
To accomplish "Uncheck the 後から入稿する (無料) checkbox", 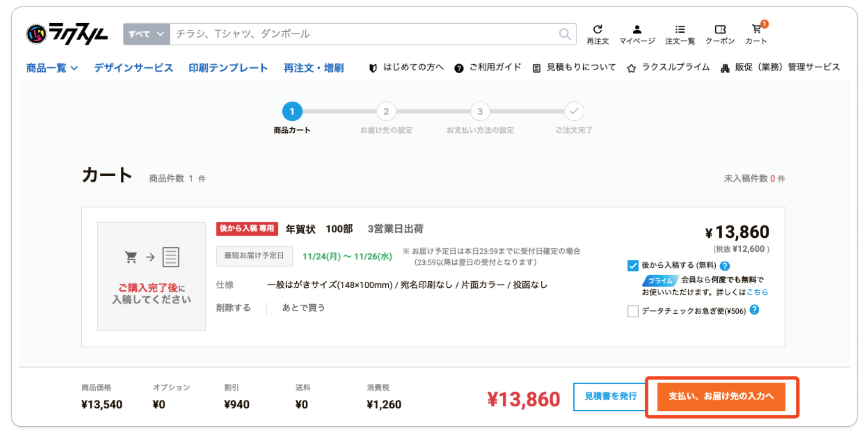I will 633,266.
